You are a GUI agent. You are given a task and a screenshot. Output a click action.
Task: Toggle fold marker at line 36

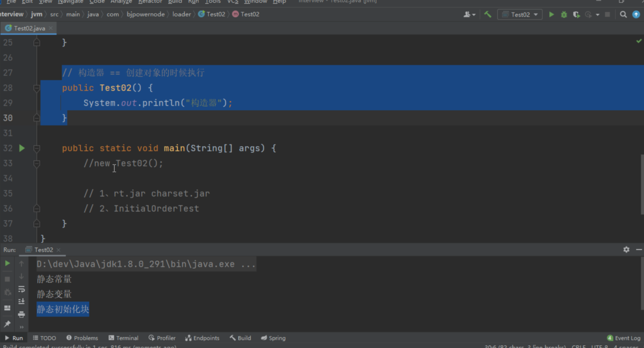tap(36, 208)
